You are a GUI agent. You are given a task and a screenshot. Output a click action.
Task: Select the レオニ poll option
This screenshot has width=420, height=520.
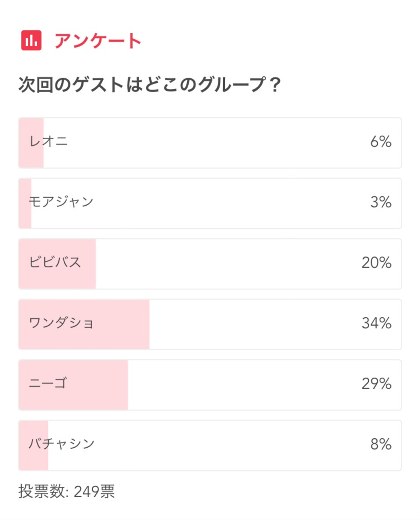coord(210,143)
